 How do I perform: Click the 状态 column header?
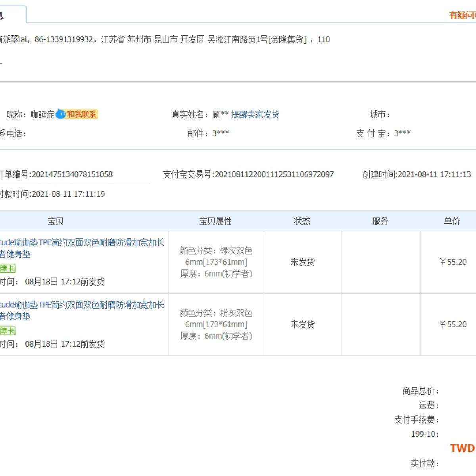(x=302, y=221)
